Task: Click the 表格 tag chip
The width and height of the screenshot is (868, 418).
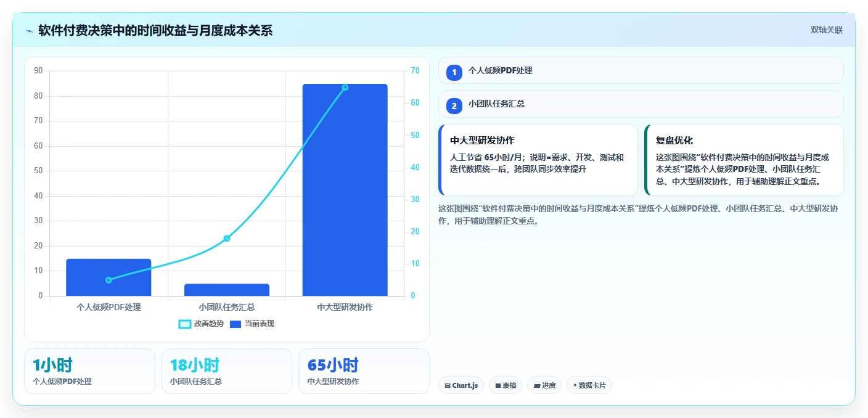Action: [506, 385]
